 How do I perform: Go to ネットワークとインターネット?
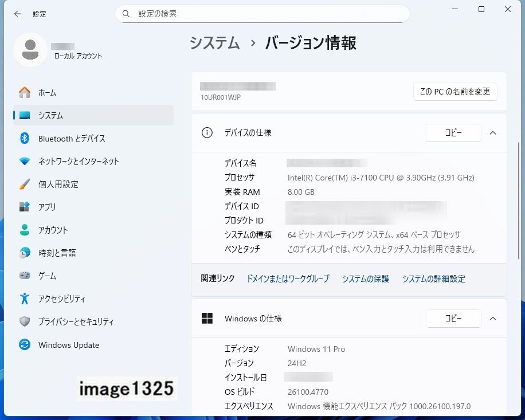click(x=93, y=162)
